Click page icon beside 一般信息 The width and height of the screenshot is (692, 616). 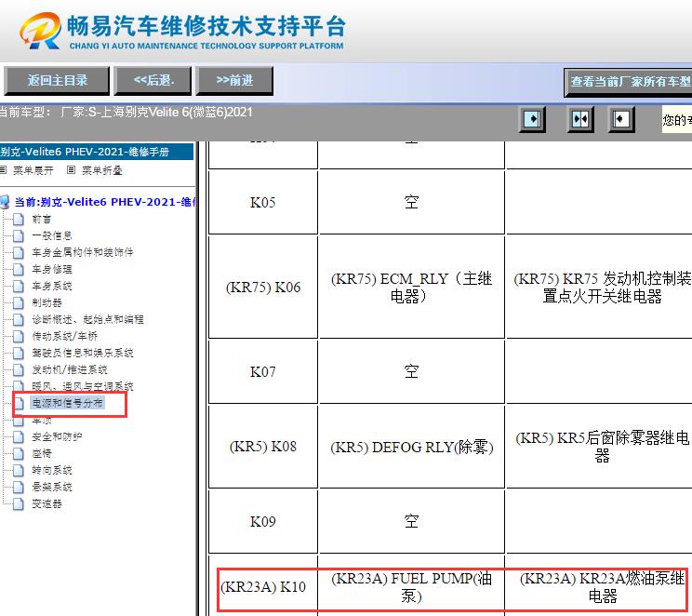[x=18, y=235]
